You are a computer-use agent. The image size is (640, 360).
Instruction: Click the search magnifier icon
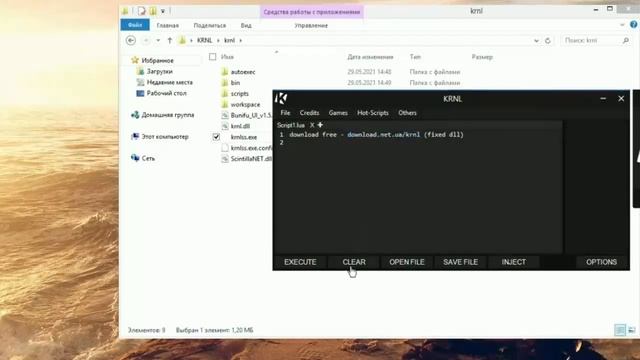coord(626,40)
